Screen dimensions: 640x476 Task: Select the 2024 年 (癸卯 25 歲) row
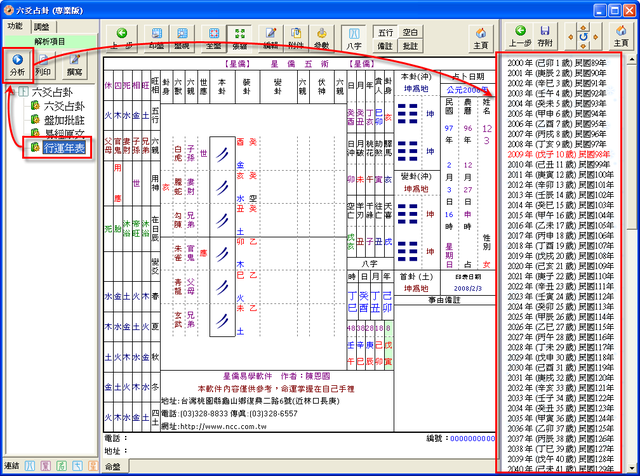point(560,307)
